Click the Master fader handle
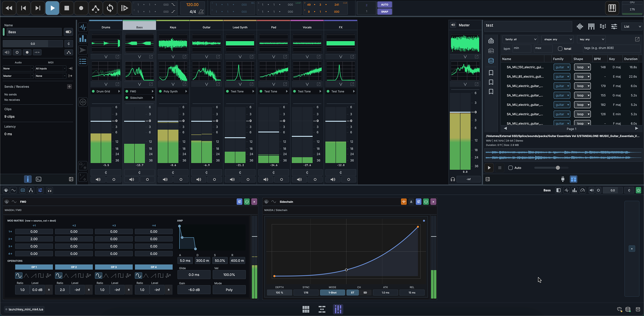 click(x=460, y=112)
